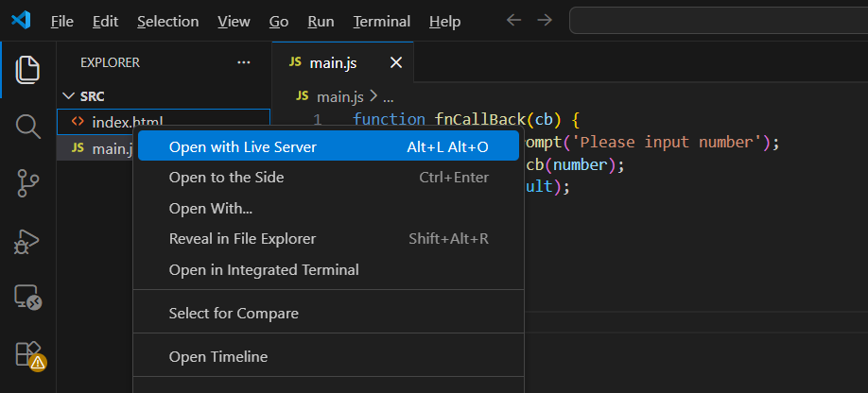This screenshot has width=868, height=393.
Task: Select Open in Integrated Terminal
Action: click(x=263, y=269)
